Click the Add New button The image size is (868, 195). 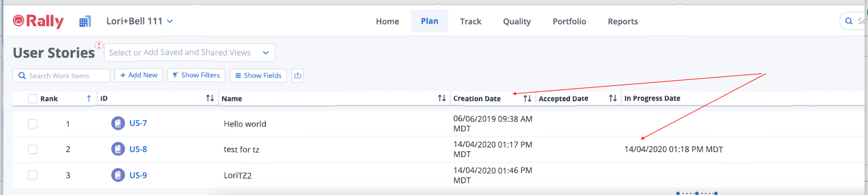point(139,75)
